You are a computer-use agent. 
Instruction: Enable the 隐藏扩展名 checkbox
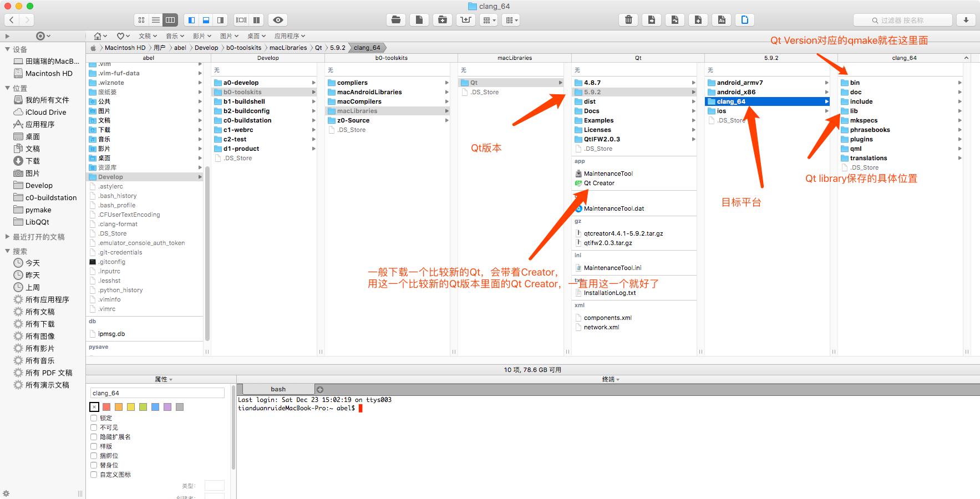tap(94, 437)
